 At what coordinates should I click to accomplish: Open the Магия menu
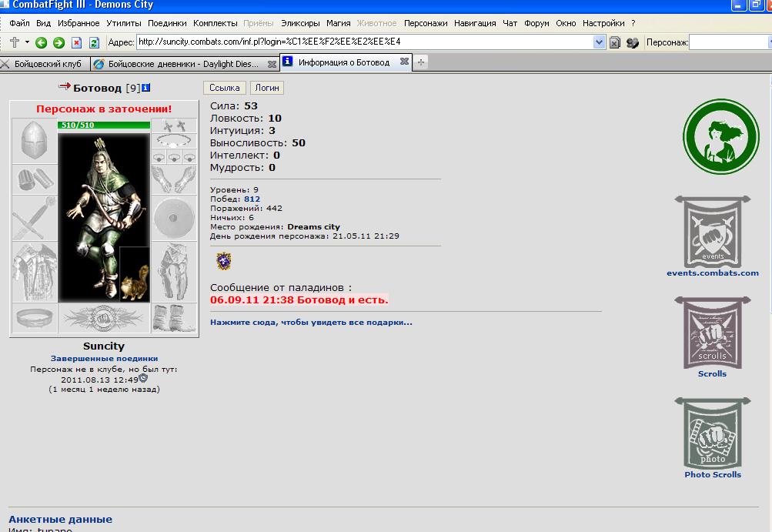[x=338, y=23]
